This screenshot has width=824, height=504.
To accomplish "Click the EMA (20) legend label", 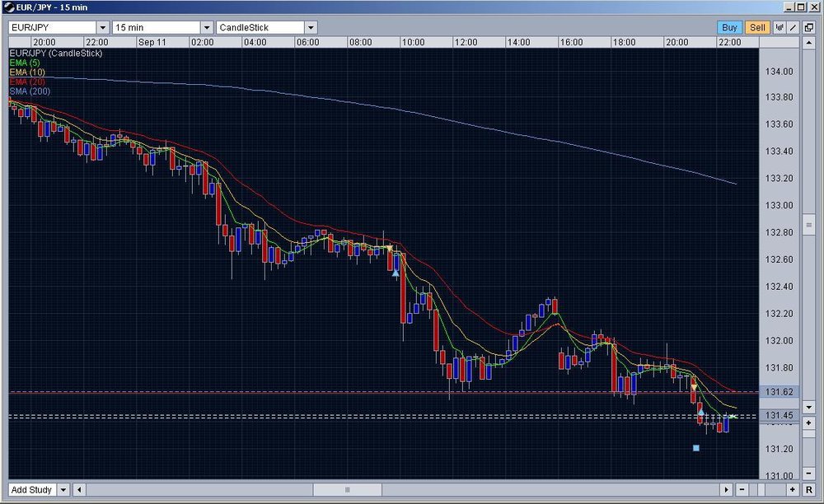I will pyautogui.click(x=27, y=82).
